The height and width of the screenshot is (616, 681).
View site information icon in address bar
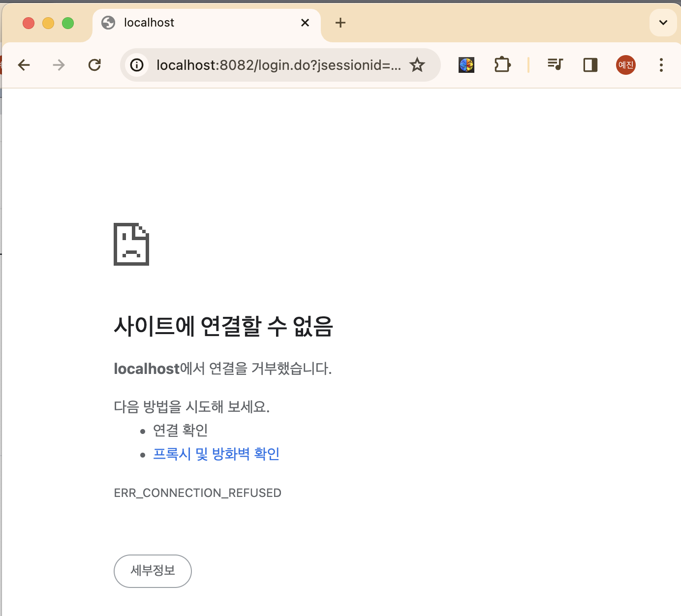point(137,65)
